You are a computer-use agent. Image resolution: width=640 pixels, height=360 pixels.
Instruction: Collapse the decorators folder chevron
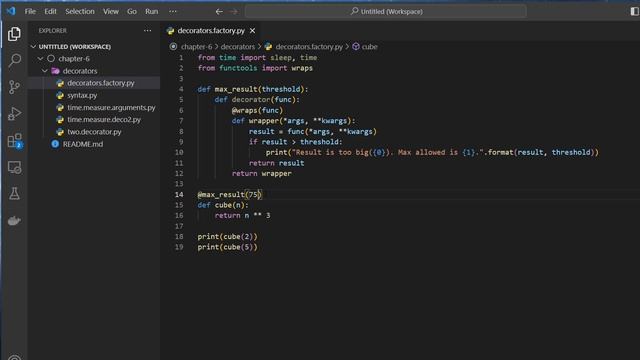click(x=45, y=71)
